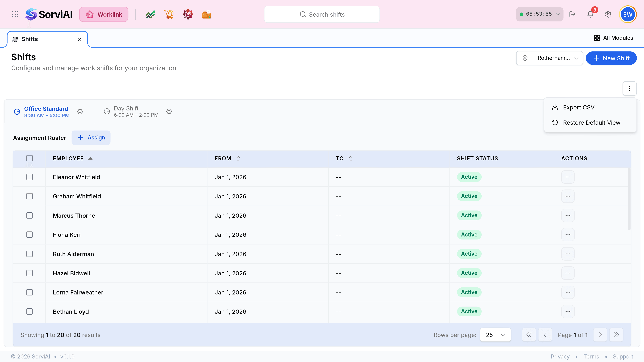Click Ruth Alderman's Jan 1, 2026 date
This screenshot has height=362, width=644.
[x=230, y=254]
